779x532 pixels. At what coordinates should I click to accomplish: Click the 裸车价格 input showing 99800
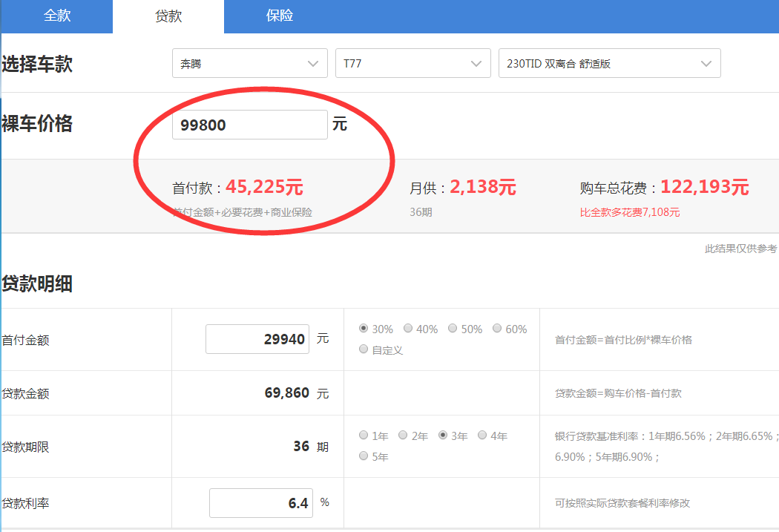[x=250, y=125]
